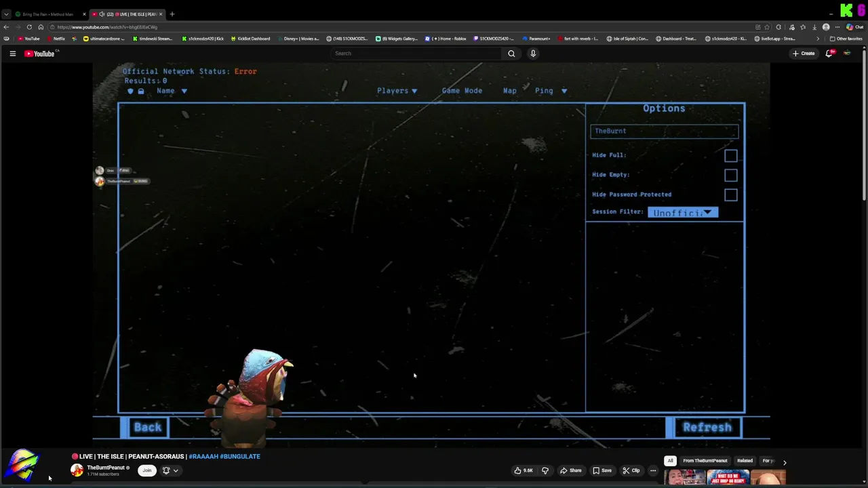Open the YouTube guide hamburger menu

pos(12,54)
